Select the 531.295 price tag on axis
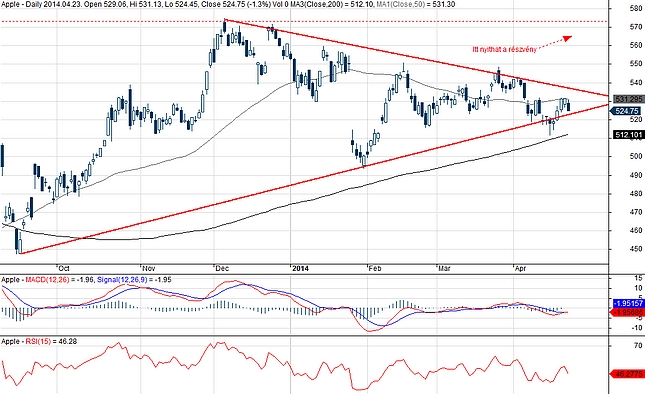Image resolution: width=645 pixels, height=394 pixels. [x=628, y=99]
